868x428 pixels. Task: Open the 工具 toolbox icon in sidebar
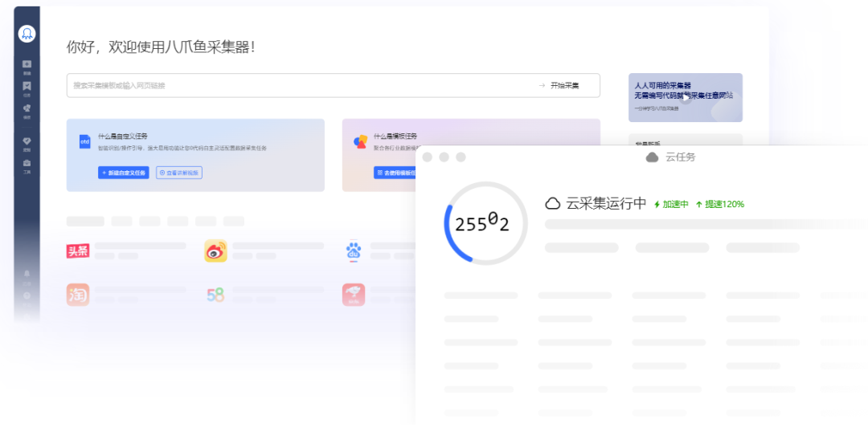[27, 163]
